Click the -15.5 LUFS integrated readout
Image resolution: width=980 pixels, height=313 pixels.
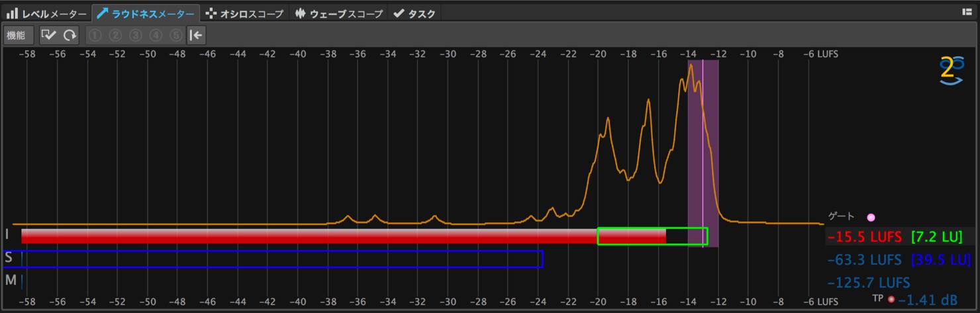864,237
